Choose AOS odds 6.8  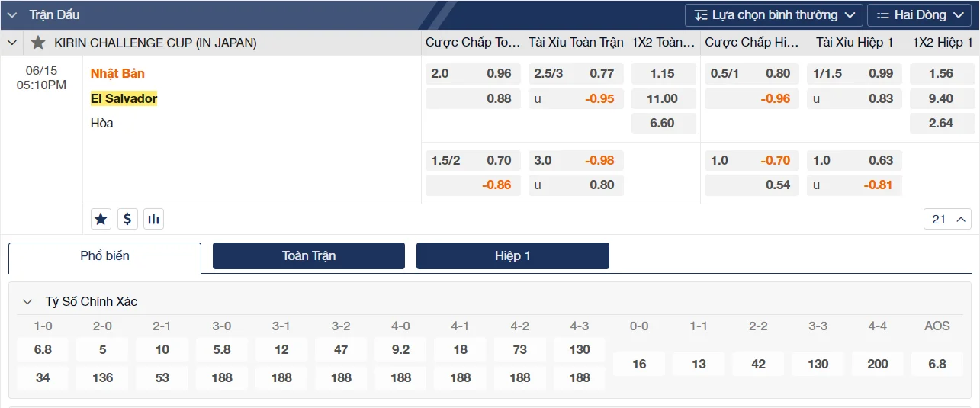937,364
